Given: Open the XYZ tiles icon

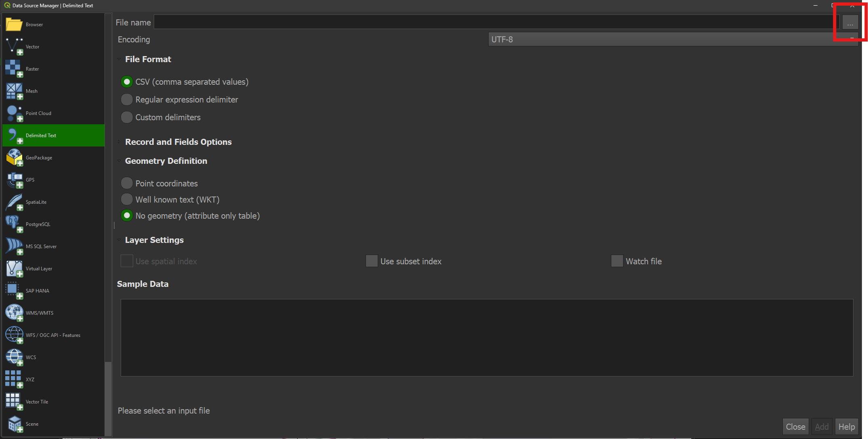Looking at the screenshot, I should click(14, 379).
